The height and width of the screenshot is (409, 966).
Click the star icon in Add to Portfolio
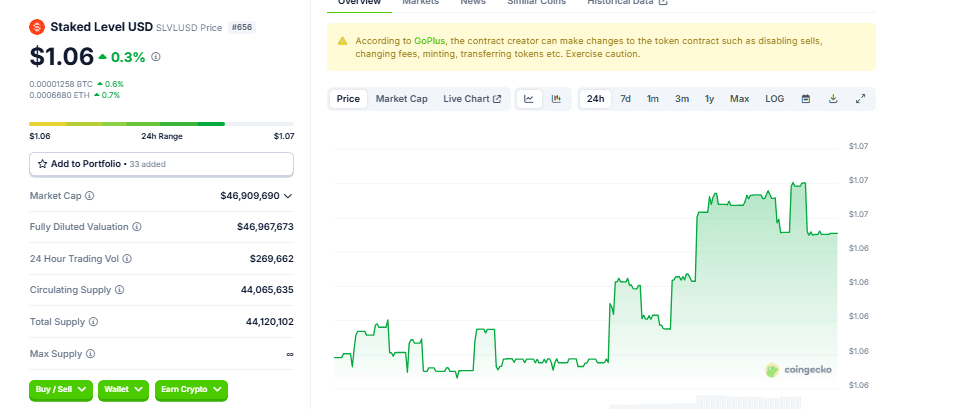click(43, 164)
